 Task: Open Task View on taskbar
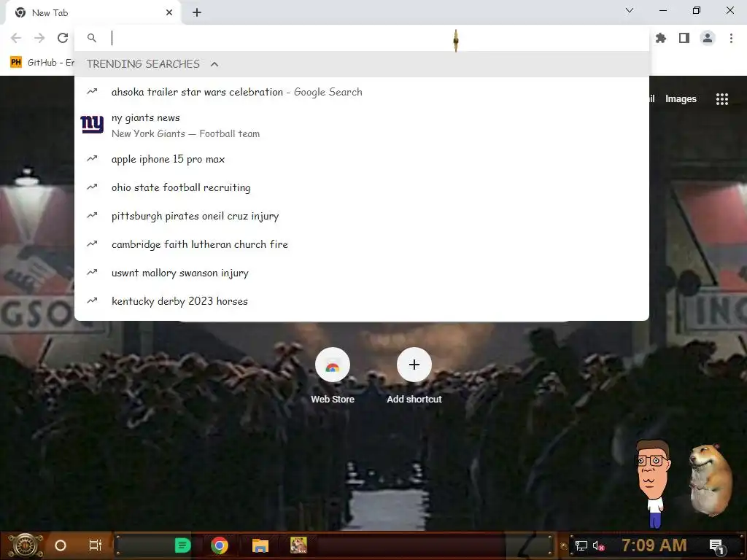96,545
